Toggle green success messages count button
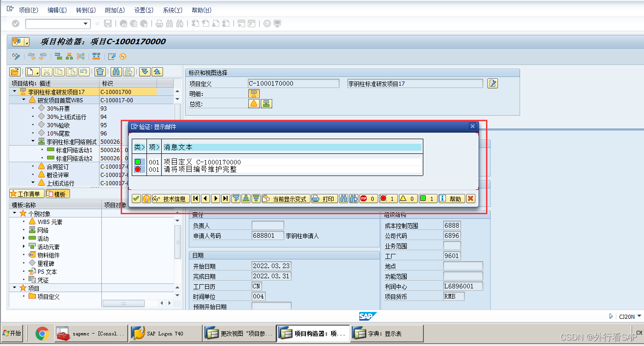This screenshot has width=644, height=346. [427, 199]
